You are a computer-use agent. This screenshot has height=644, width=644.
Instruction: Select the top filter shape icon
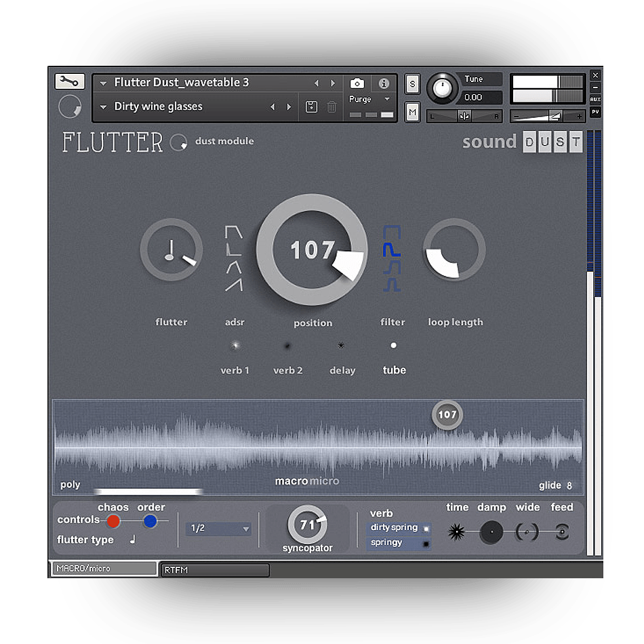[x=392, y=232]
